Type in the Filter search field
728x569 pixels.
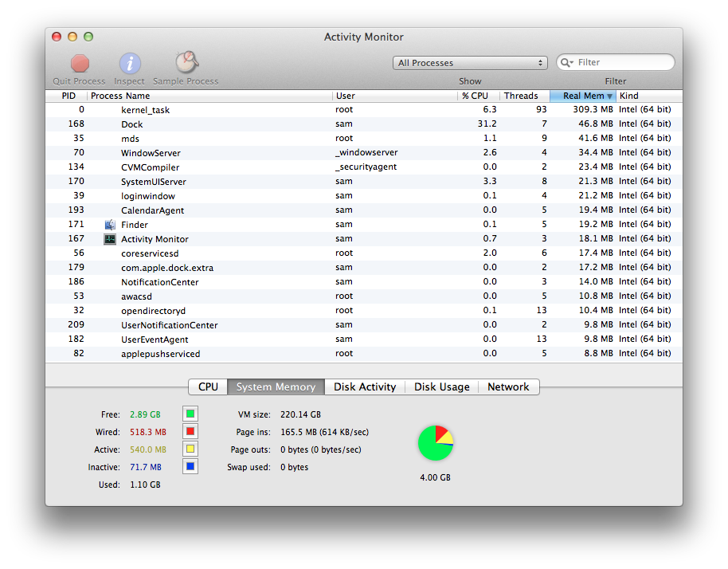(616, 63)
